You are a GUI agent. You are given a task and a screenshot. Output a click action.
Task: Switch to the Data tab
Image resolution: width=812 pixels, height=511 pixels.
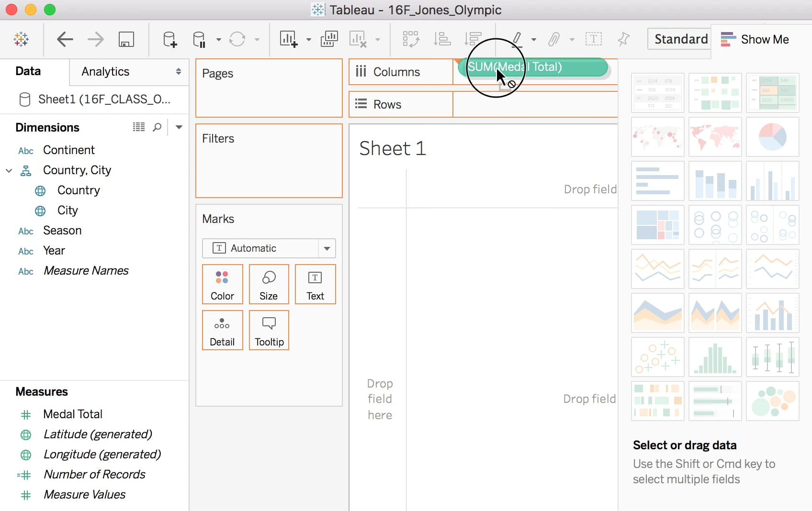[28, 71]
